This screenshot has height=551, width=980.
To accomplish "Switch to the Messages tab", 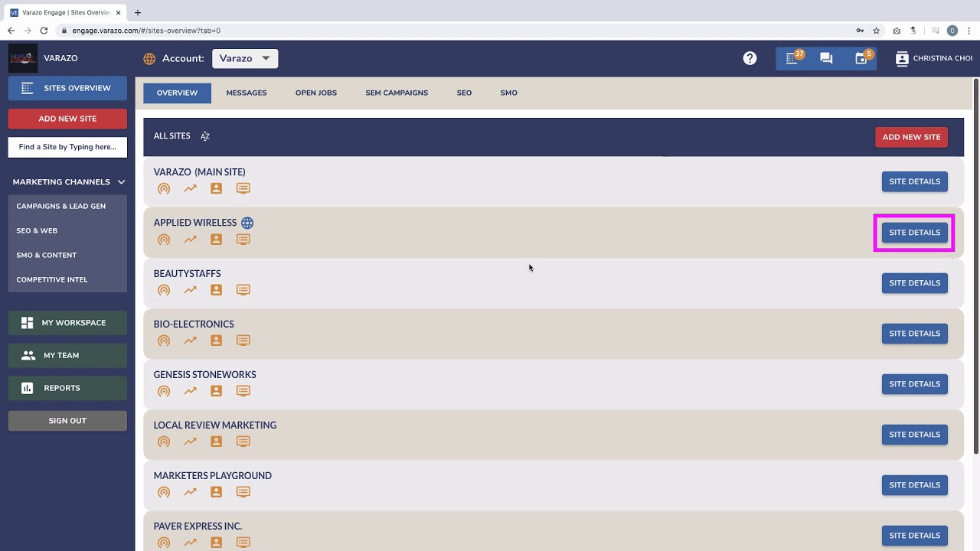I will point(247,93).
